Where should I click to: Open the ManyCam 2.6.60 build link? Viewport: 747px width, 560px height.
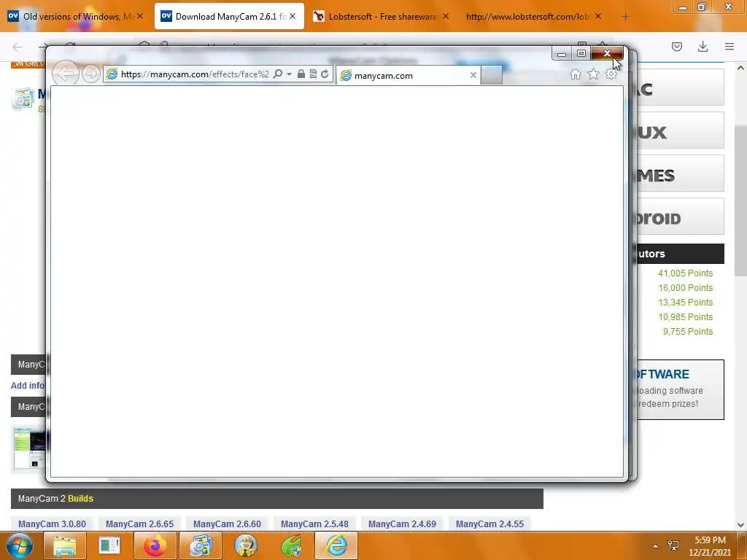click(228, 524)
